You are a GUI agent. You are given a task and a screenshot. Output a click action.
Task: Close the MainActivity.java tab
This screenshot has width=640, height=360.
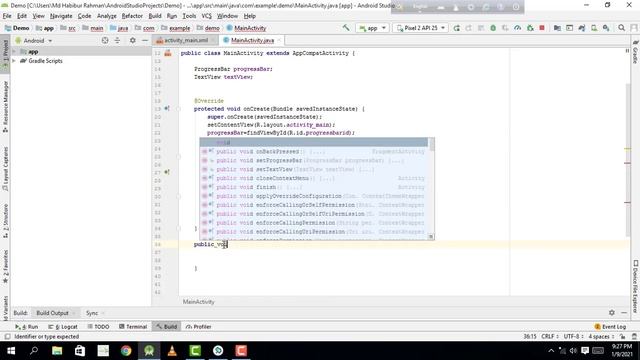tap(279, 40)
